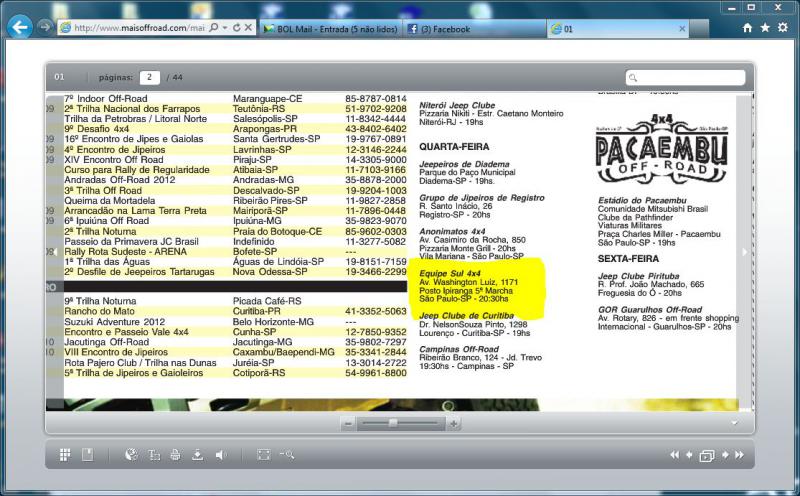This screenshot has width=800, height=496.
Task: Click the address bar search icon
Action: pos(214,28)
